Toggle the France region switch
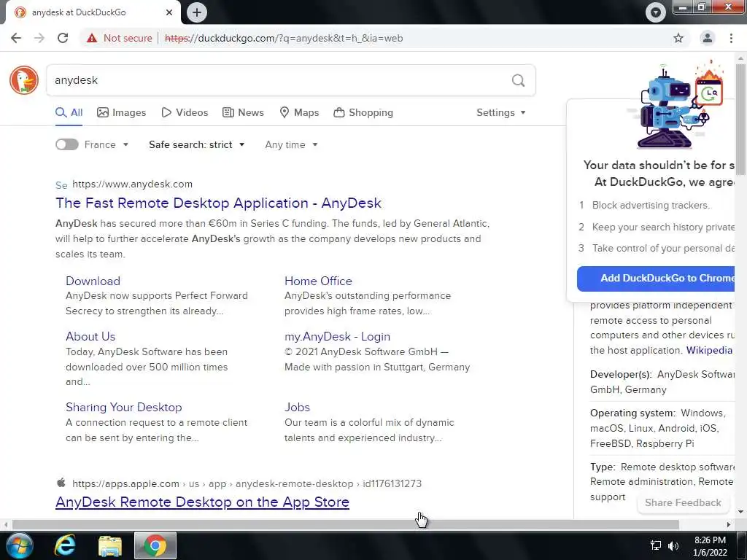Viewport: 747px width, 560px height. 66,144
